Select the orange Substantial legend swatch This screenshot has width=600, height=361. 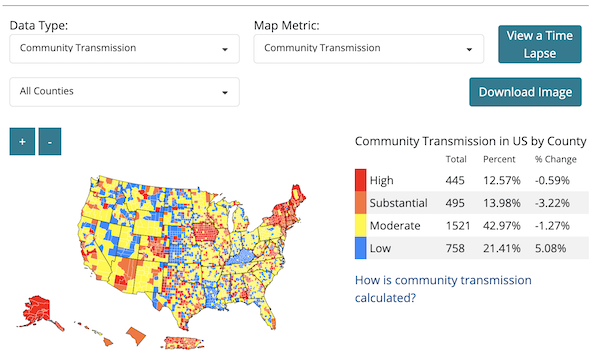tap(360, 203)
